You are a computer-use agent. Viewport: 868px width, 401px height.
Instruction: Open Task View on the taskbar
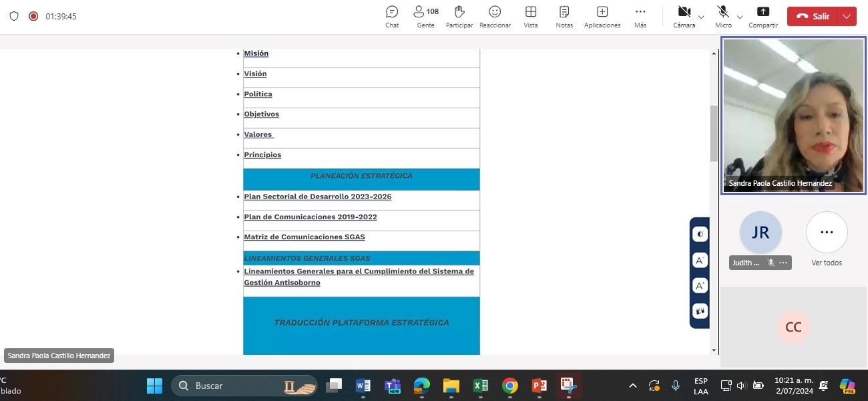click(334, 386)
